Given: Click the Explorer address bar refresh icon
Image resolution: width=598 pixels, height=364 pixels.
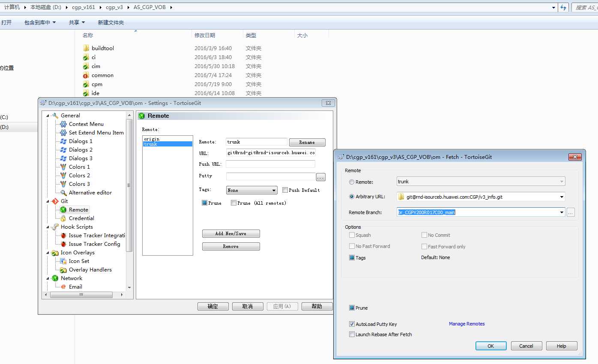Looking at the screenshot, I should tap(564, 7).
